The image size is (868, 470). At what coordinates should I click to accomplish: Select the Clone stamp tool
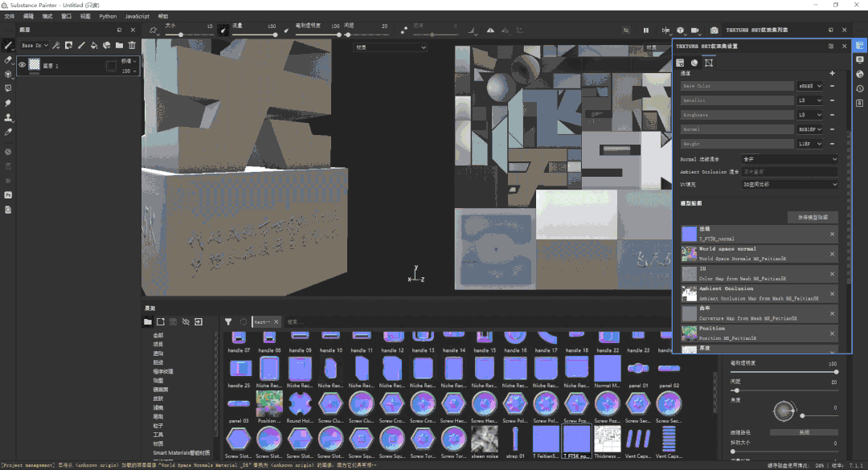(8, 117)
